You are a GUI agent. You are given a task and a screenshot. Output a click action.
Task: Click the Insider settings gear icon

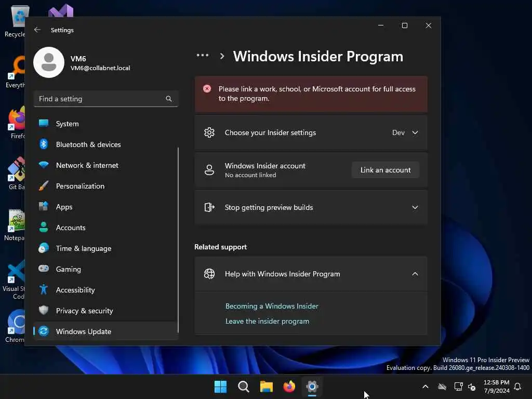click(209, 132)
